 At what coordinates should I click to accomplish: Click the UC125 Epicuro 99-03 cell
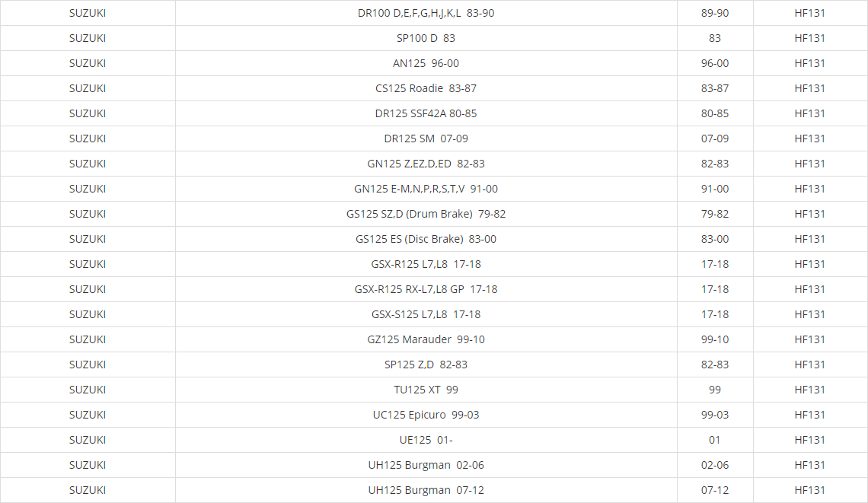tap(426, 415)
